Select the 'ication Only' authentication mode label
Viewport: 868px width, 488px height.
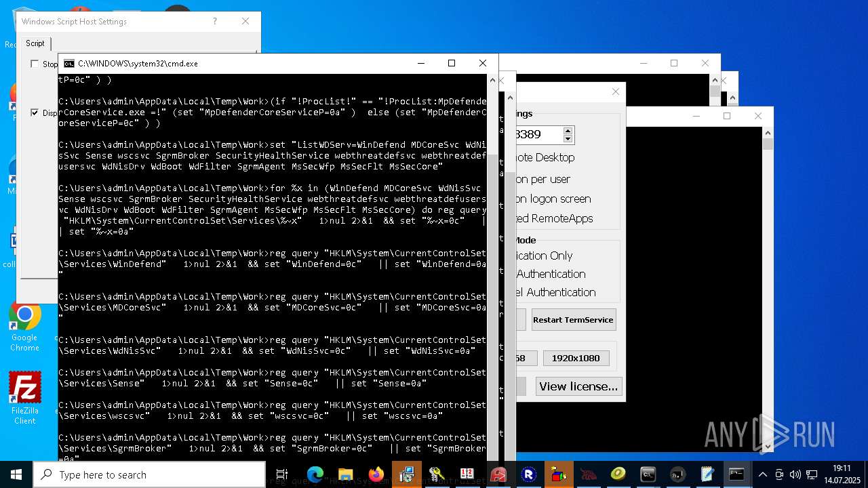coord(545,256)
